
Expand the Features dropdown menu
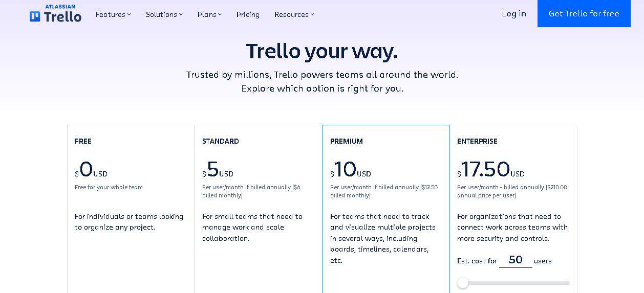(x=113, y=14)
